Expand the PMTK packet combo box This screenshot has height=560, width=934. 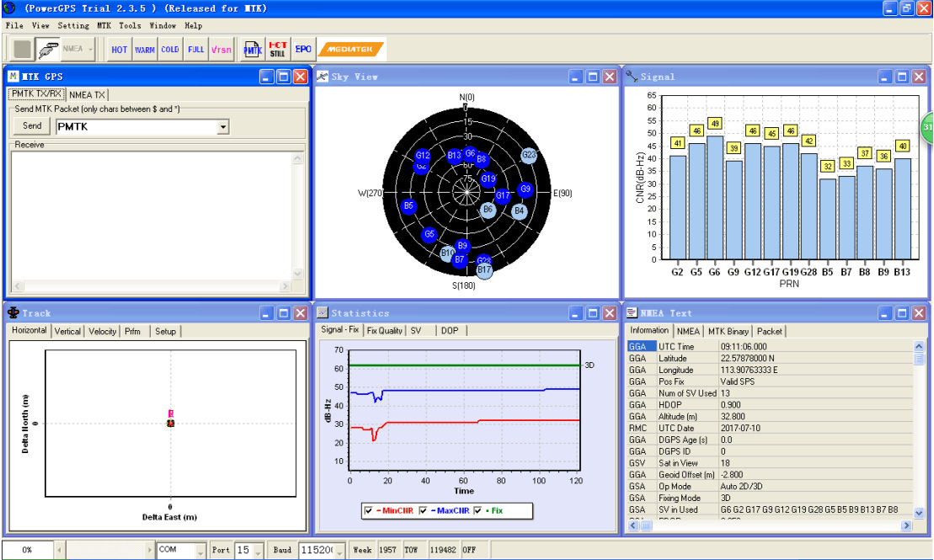point(223,127)
